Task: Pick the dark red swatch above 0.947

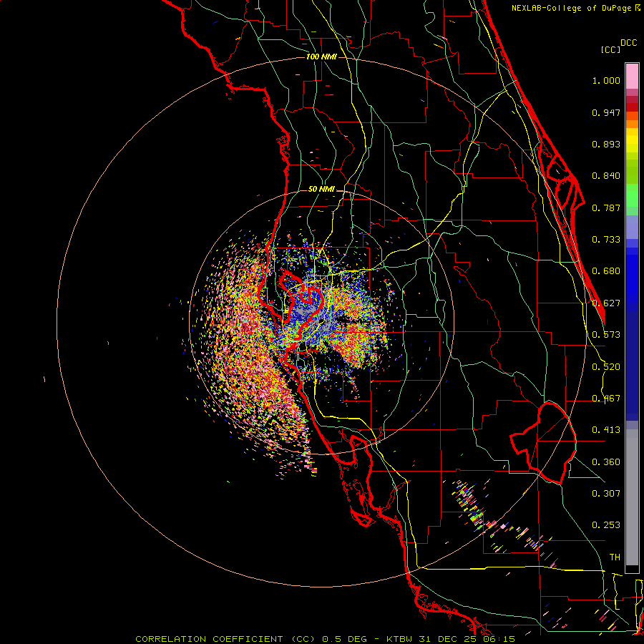Action: click(632, 107)
